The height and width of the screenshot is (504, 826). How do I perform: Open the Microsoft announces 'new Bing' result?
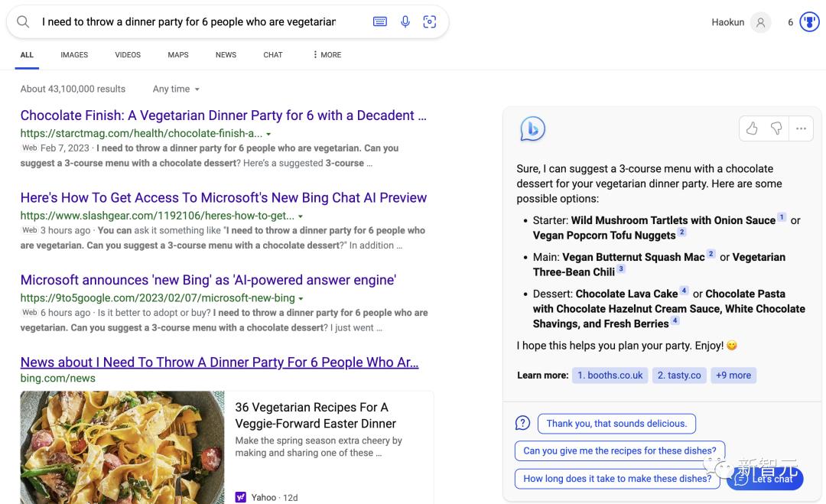pyautogui.click(x=208, y=280)
